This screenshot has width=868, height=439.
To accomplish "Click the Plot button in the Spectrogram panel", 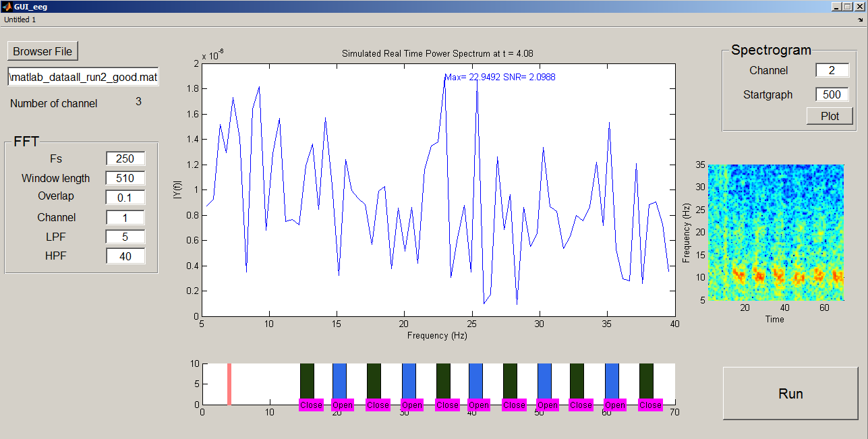I will click(830, 115).
